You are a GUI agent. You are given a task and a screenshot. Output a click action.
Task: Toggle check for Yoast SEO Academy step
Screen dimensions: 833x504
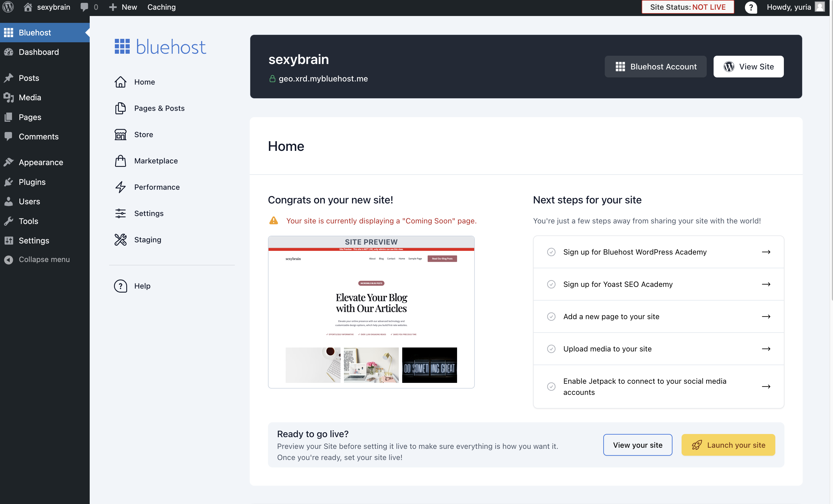(x=551, y=284)
